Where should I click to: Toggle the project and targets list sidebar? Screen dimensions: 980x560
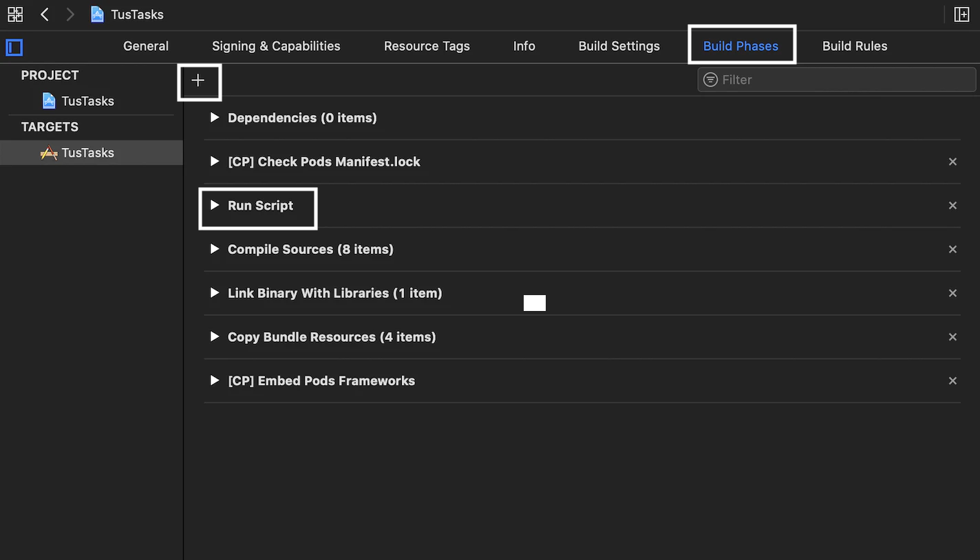point(14,47)
